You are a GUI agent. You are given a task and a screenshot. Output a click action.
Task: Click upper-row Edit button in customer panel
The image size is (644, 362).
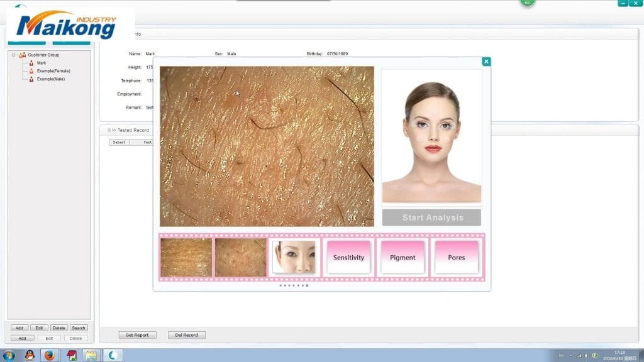click(x=39, y=328)
